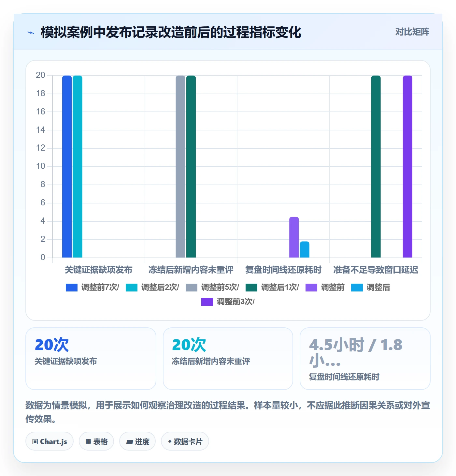Toggle the 调整前3次/ legend item

click(x=228, y=302)
